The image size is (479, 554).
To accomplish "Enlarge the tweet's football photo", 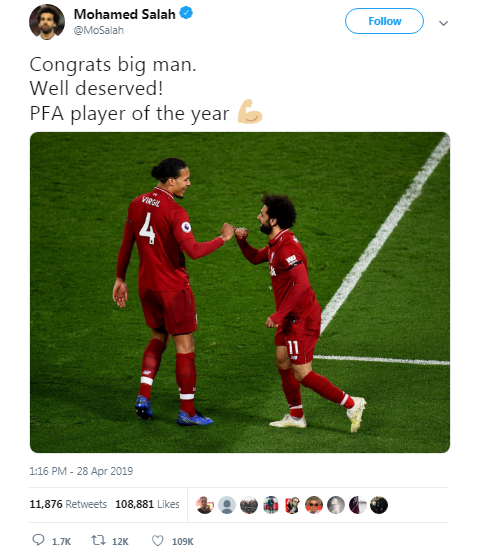I will [240, 292].
